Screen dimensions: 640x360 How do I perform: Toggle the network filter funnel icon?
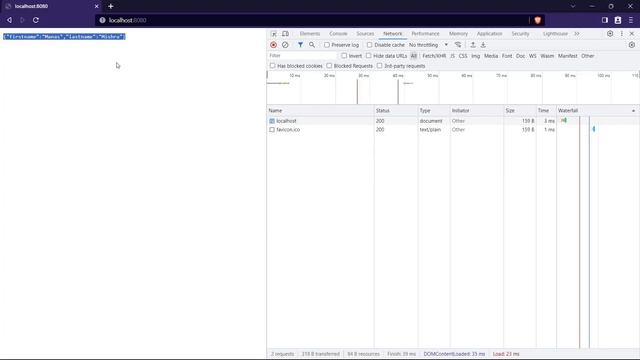click(300, 45)
